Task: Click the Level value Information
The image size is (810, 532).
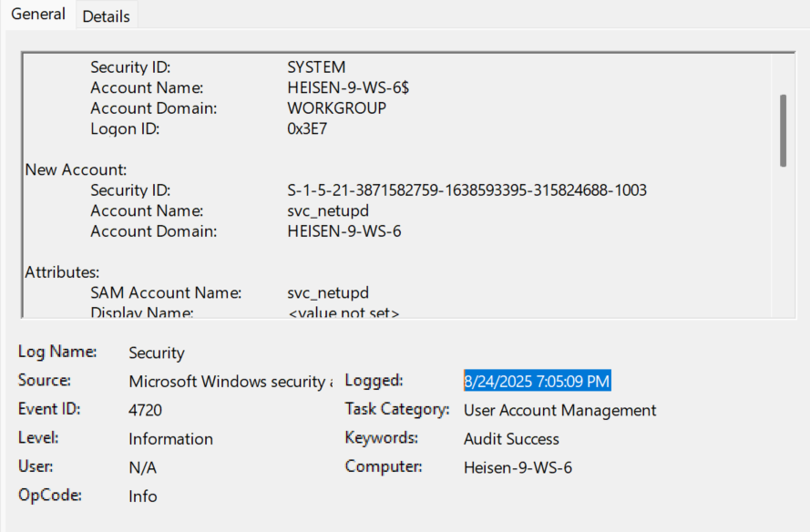Action: [x=170, y=438]
